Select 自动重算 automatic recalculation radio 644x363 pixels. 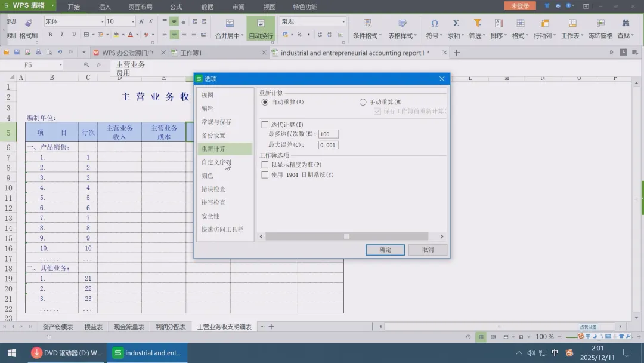(265, 102)
